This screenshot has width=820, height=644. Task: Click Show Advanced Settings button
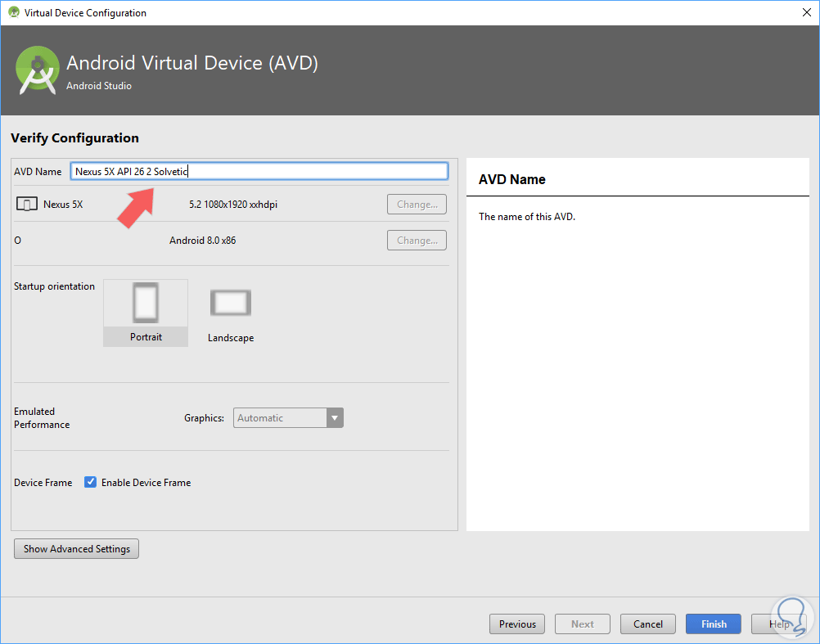(x=76, y=549)
